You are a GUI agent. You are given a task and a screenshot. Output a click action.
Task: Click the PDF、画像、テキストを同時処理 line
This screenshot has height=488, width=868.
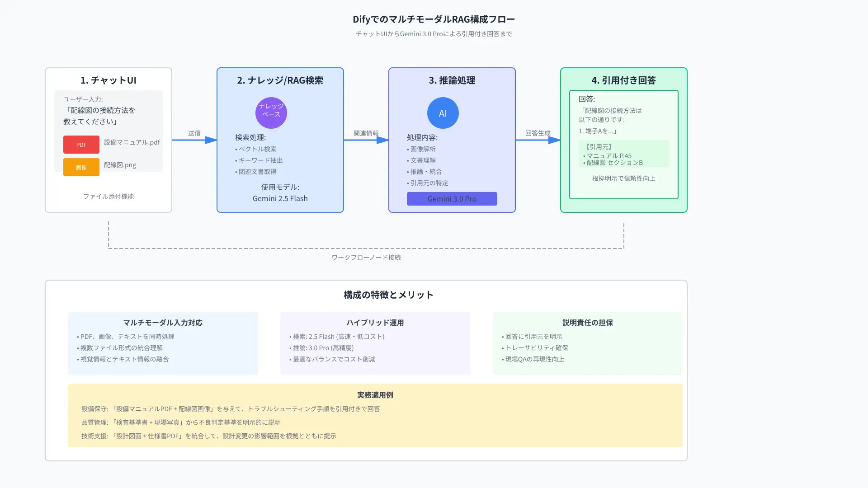[126, 337]
